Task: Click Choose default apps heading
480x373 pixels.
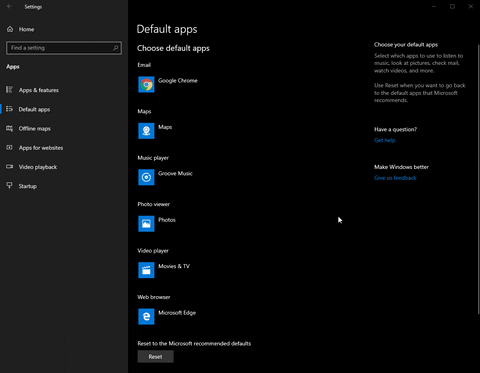Action: click(x=173, y=48)
